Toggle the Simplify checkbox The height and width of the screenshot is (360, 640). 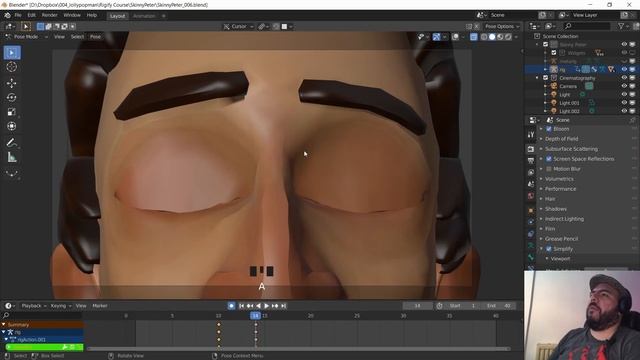click(x=549, y=249)
